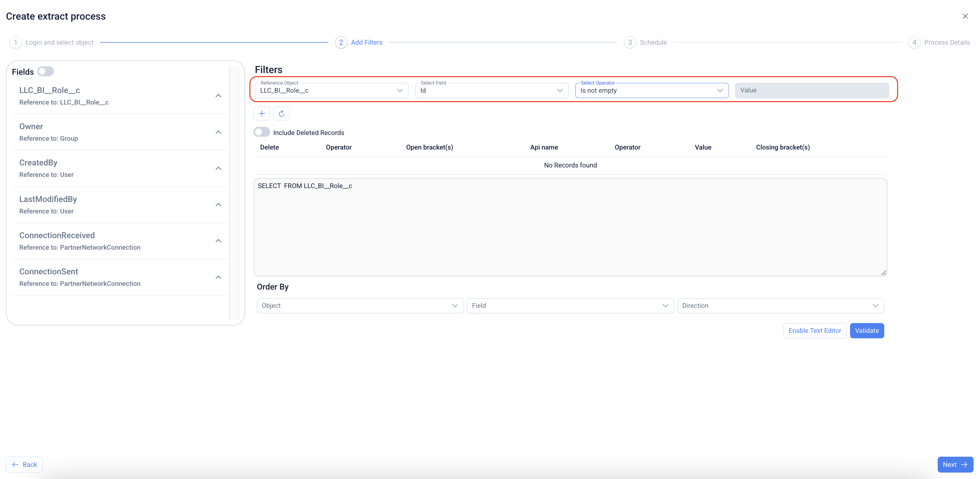Collapse the LLC_BI__Role__c field group

pyautogui.click(x=218, y=96)
